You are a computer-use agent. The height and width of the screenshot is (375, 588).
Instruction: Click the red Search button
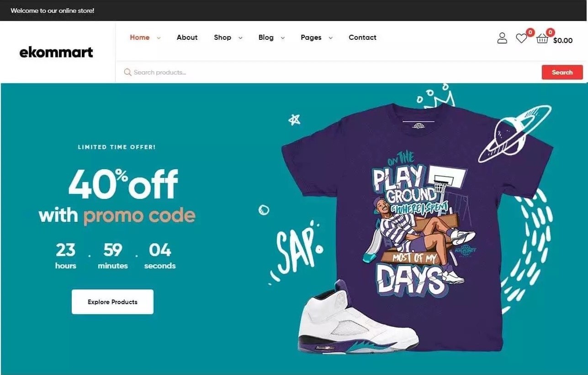click(x=562, y=72)
